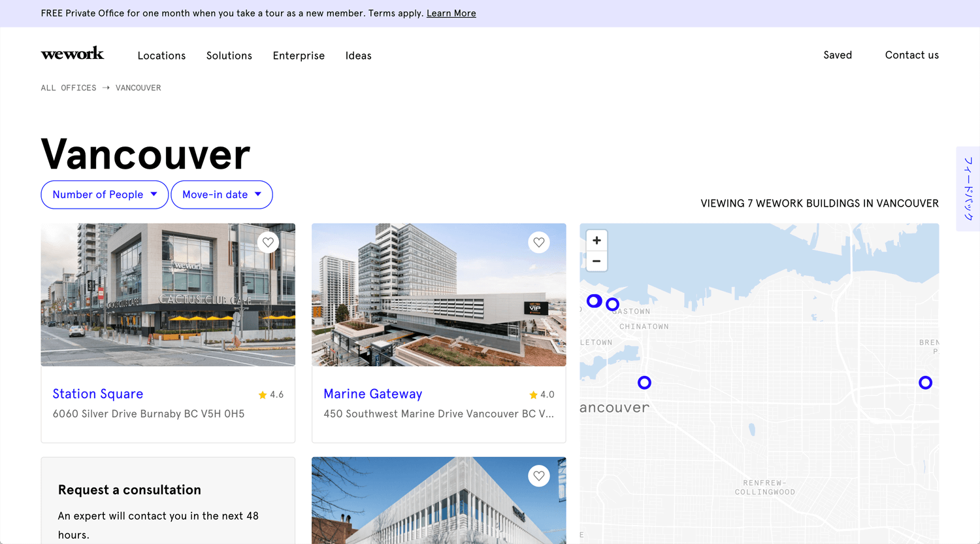This screenshot has width=980, height=544.
Task: Save Marine Gateway with heart icon
Action: click(x=539, y=243)
